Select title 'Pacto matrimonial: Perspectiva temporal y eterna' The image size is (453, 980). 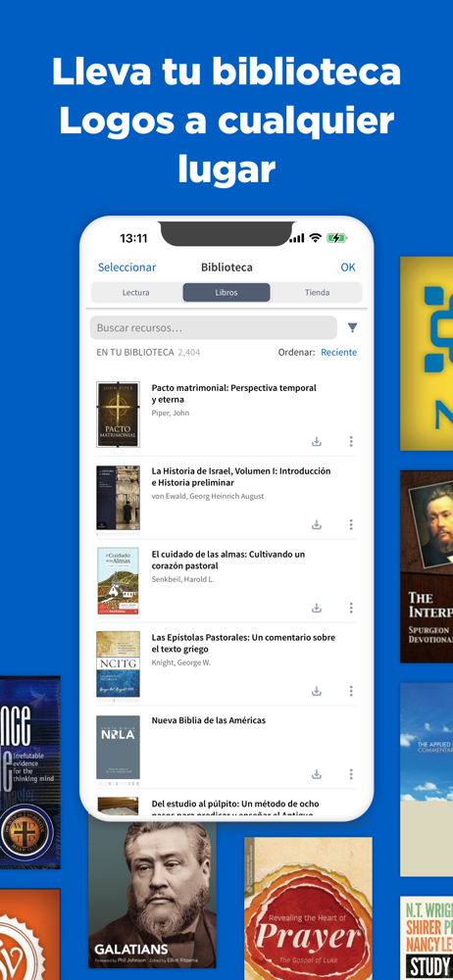(234, 394)
